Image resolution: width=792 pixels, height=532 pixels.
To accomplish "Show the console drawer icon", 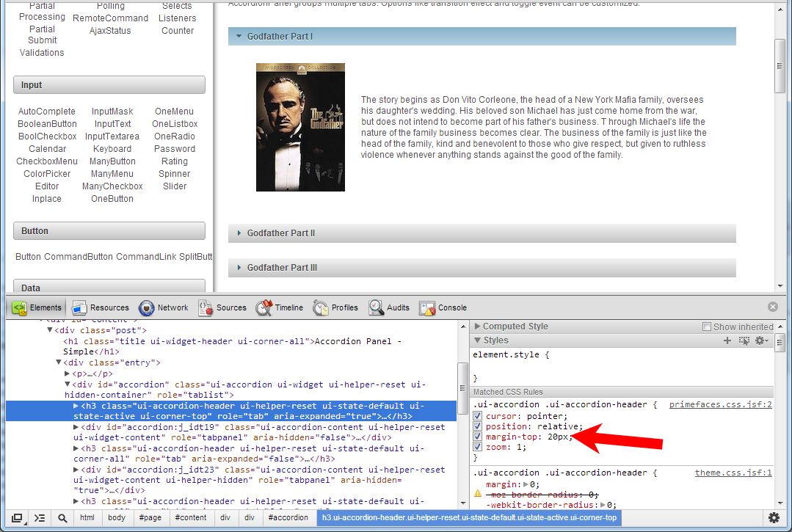I will (x=40, y=518).
